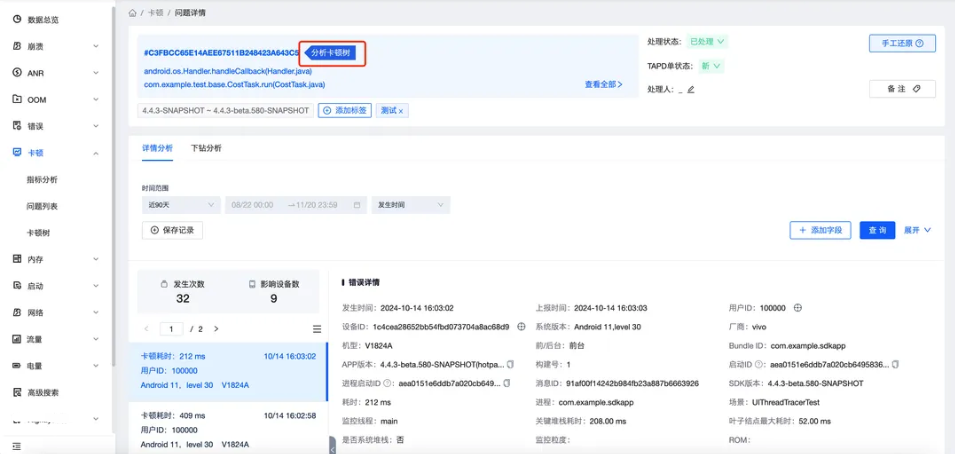Click the copy icon next to 启动ID value

[895, 365]
